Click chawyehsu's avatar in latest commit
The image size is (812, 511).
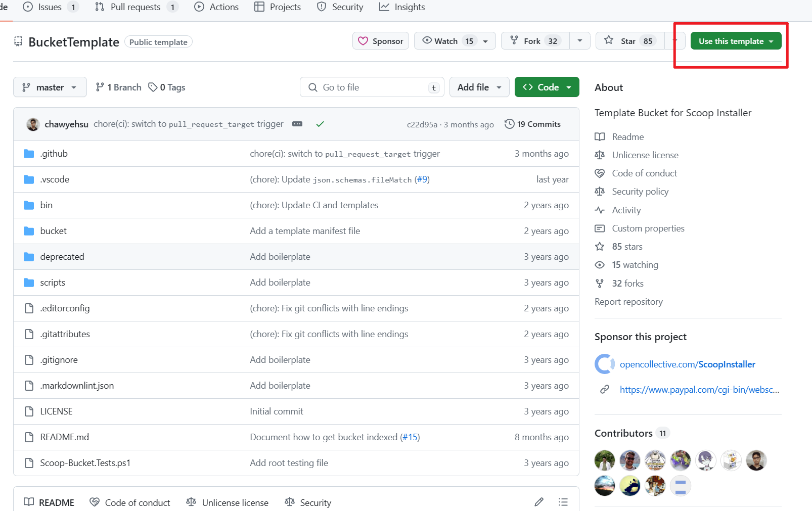(33, 124)
